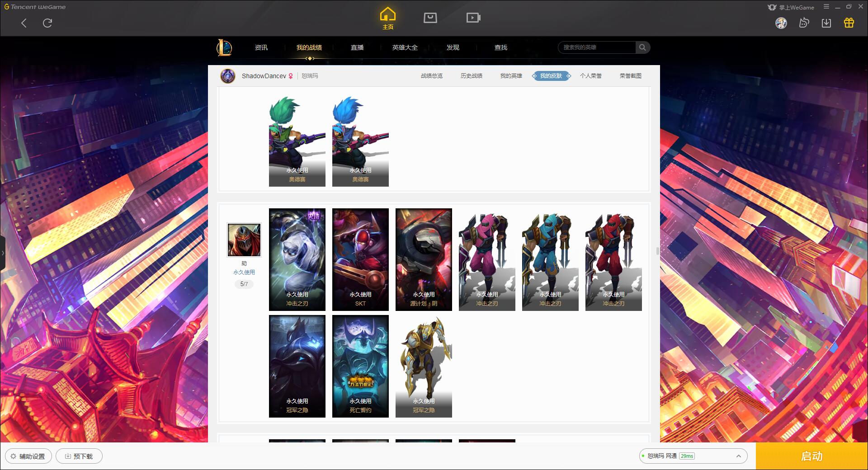Open the 主页 home icon
Image resolution: width=868 pixels, height=470 pixels.
tap(387, 19)
